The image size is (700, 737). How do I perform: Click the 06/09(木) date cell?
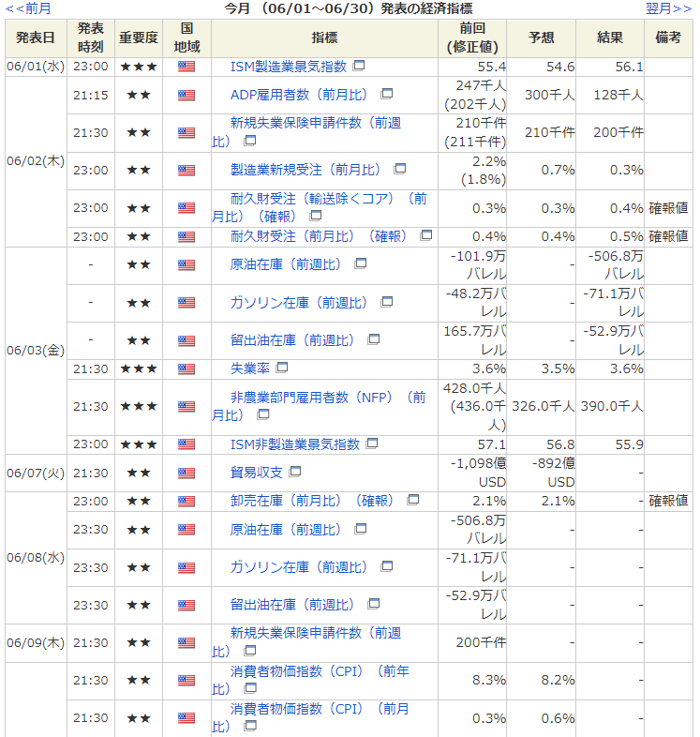coord(36,643)
